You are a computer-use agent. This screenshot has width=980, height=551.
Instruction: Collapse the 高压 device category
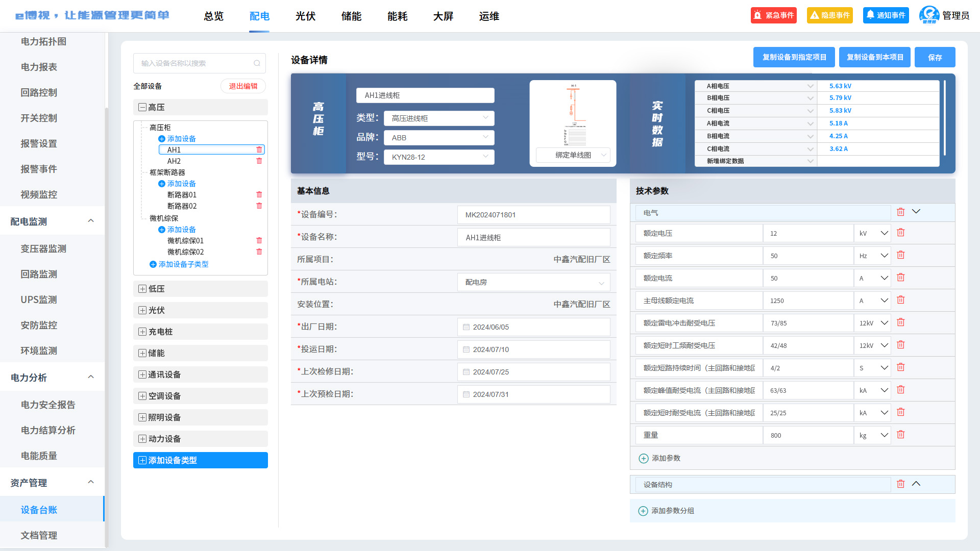click(142, 107)
